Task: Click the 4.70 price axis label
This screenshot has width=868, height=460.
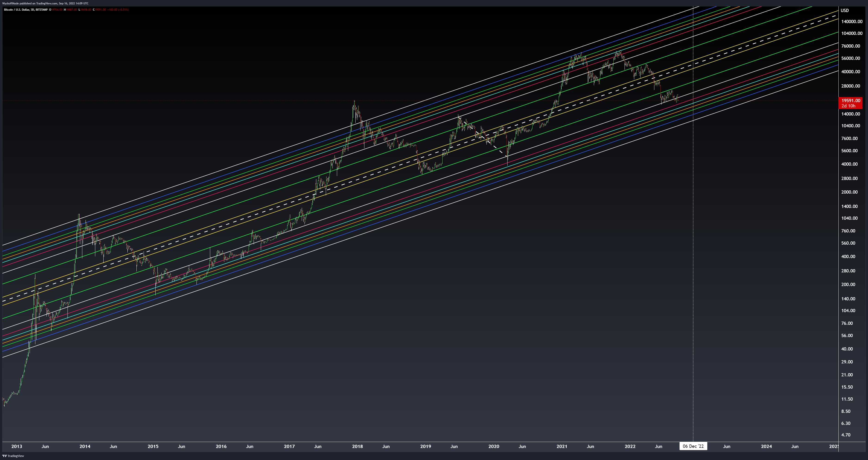Action: tap(846, 435)
